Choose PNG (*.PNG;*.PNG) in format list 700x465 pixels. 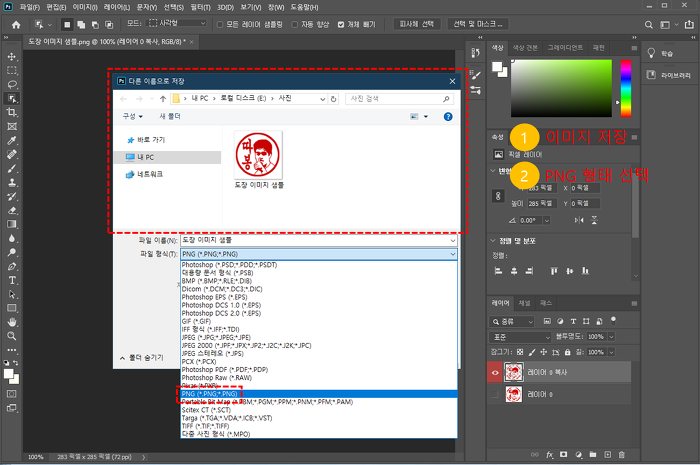[319, 394]
